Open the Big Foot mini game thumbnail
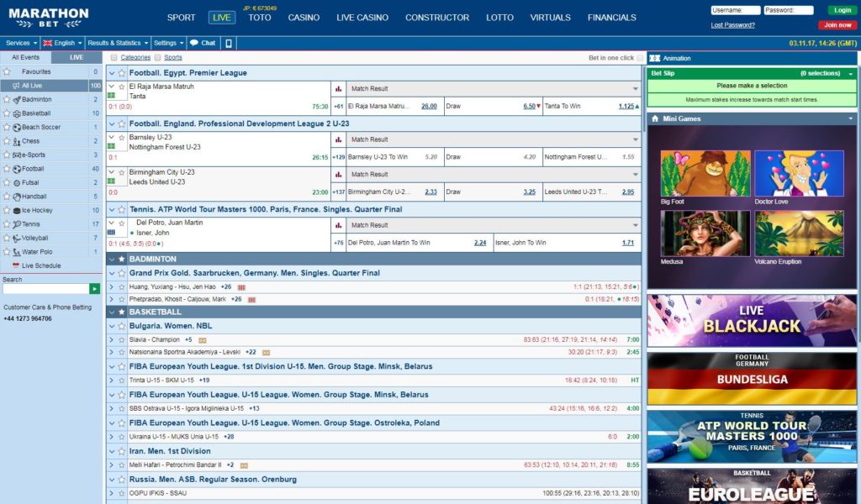Image resolution: width=861 pixels, height=504 pixels. pyautogui.click(x=705, y=173)
